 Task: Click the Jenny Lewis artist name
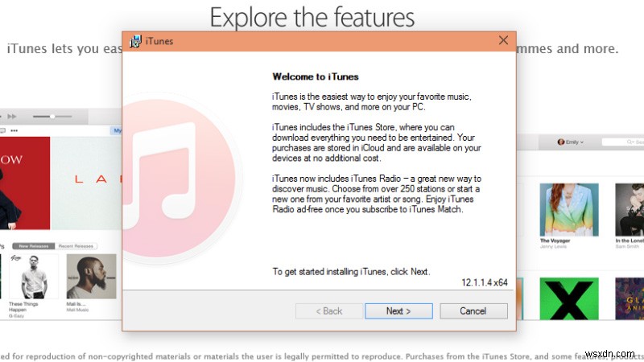pyautogui.click(x=553, y=247)
